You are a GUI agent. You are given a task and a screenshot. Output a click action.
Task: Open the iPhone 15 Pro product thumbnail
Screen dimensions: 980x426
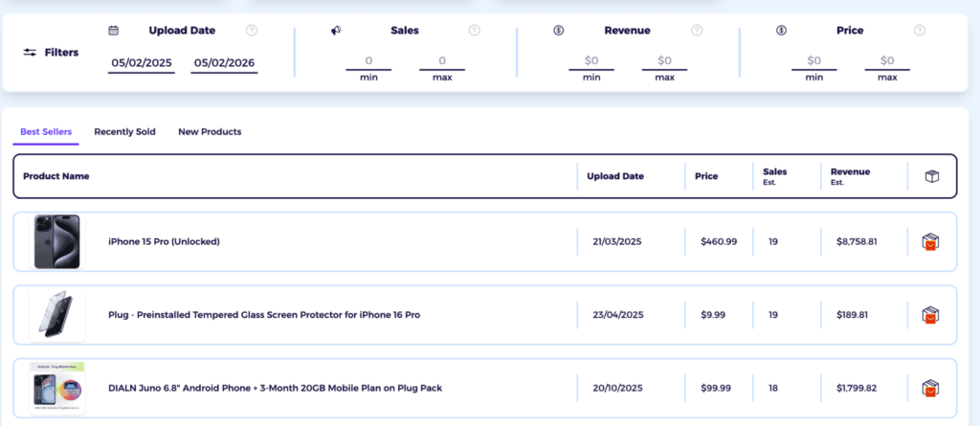pyautogui.click(x=56, y=242)
